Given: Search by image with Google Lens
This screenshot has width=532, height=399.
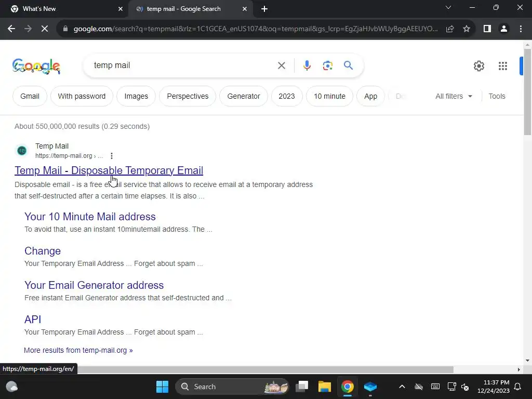Looking at the screenshot, I should tap(327, 65).
